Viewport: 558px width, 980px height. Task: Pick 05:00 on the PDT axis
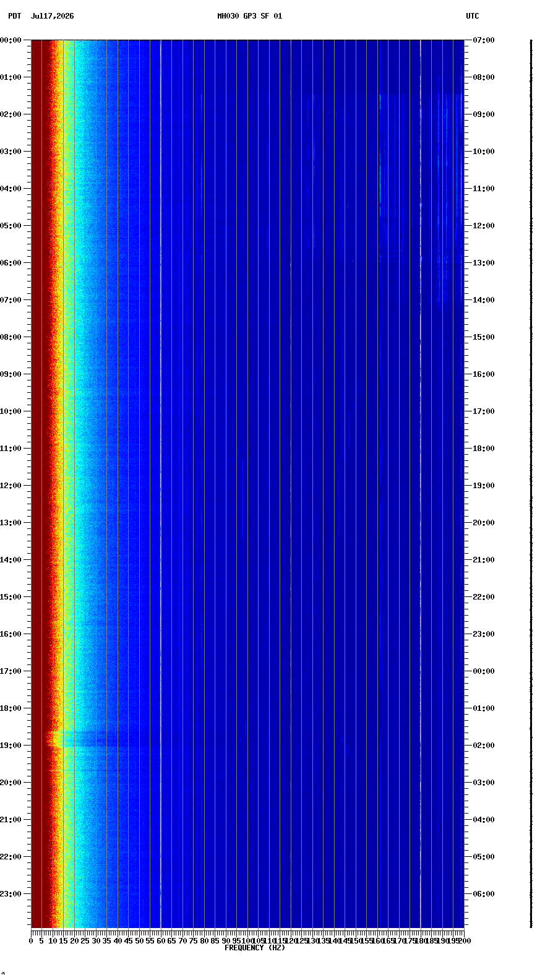click(11, 226)
